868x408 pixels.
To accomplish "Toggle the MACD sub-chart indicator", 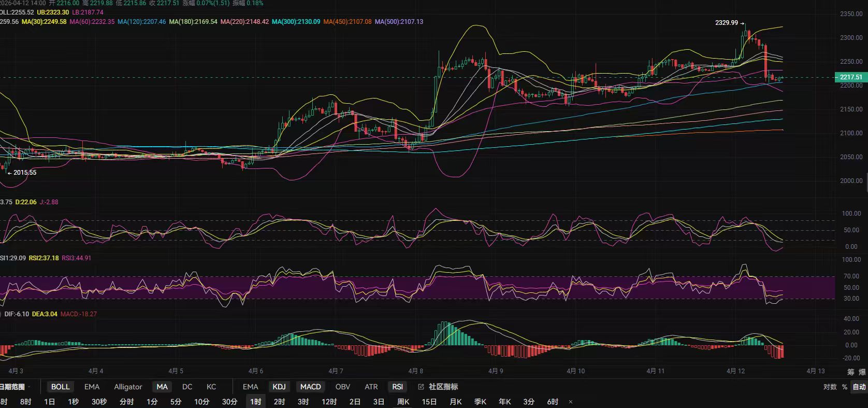I will pos(310,387).
